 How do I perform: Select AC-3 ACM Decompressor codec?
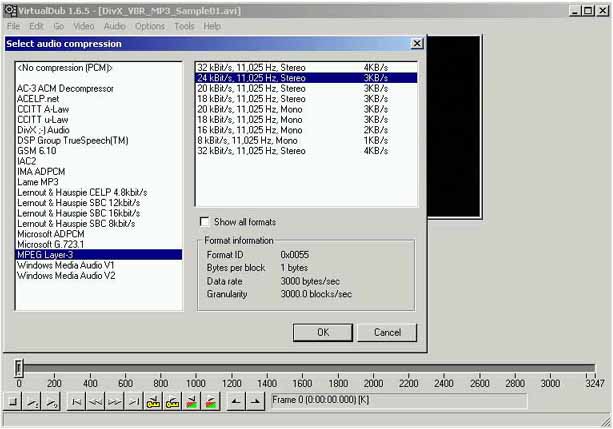99,88
